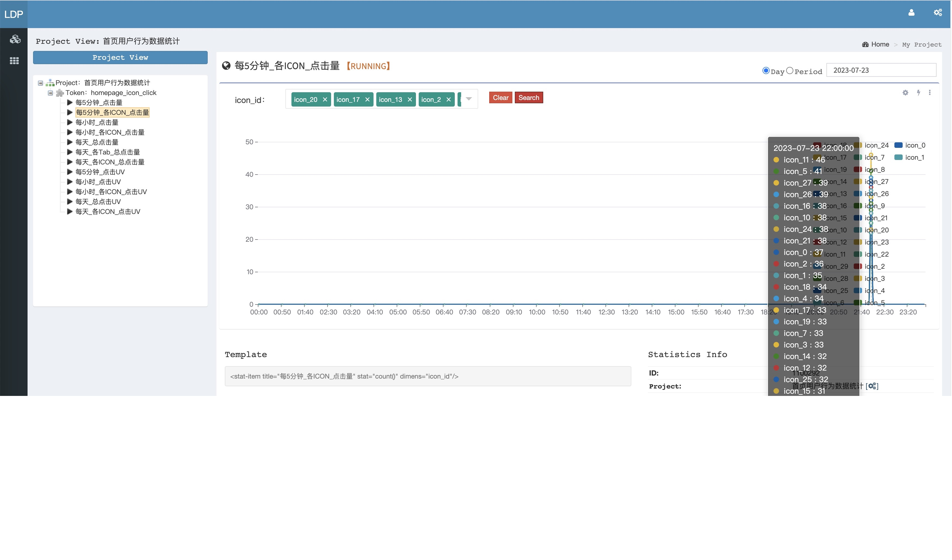Remove the icon_17 filter tag
952x560 pixels.
[367, 100]
